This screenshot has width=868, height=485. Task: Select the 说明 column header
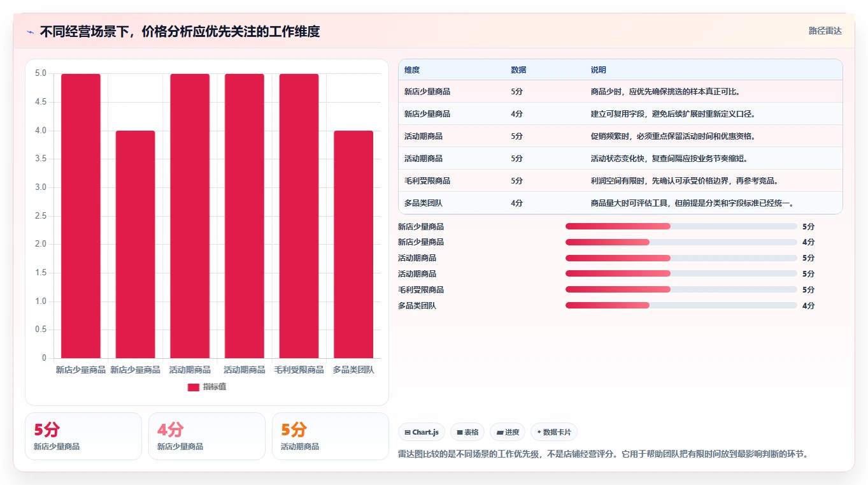(599, 70)
